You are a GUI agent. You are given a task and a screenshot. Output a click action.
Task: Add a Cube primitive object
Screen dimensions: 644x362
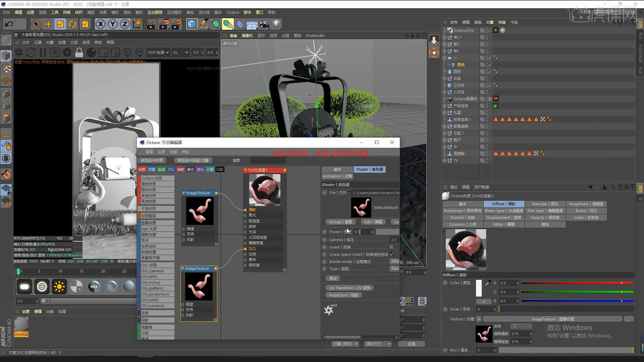click(192, 24)
